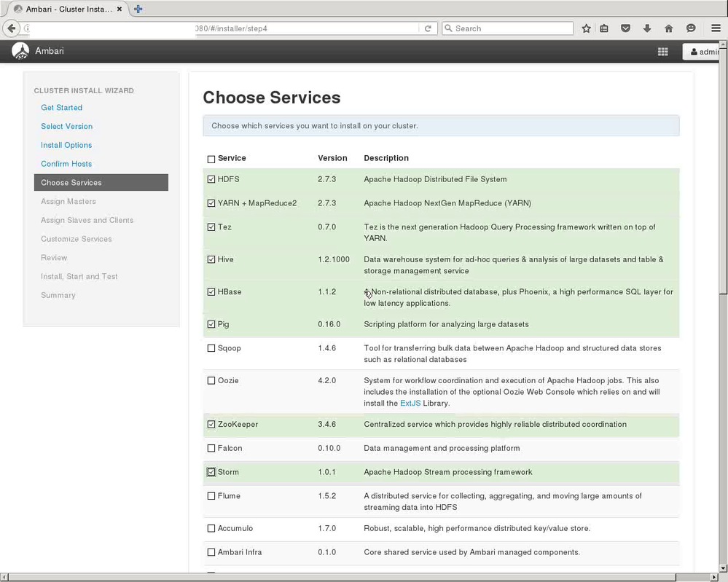Click the Pocket save icon

[x=625, y=28]
